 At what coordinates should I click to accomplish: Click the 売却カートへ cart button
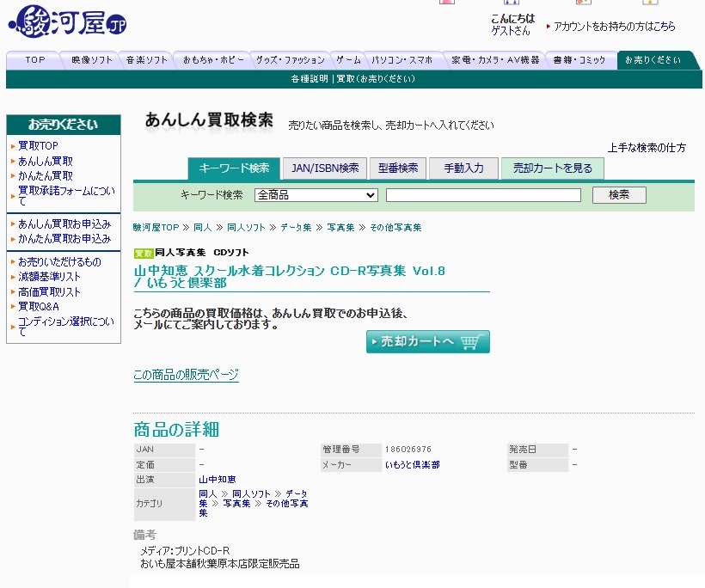pos(427,341)
